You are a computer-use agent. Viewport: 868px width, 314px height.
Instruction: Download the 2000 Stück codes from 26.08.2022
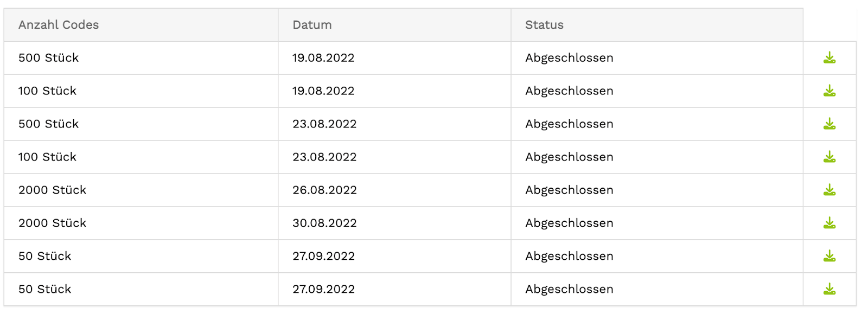pos(829,190)
